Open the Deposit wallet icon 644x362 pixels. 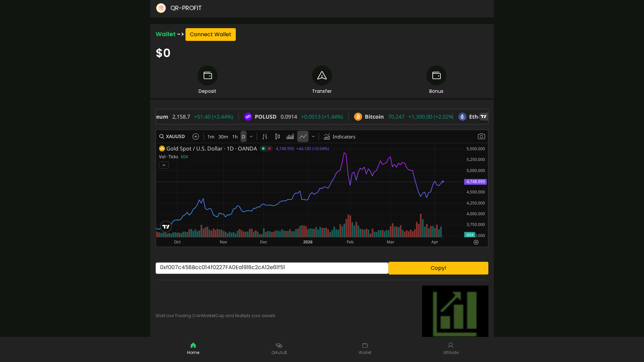pos(208,75)
